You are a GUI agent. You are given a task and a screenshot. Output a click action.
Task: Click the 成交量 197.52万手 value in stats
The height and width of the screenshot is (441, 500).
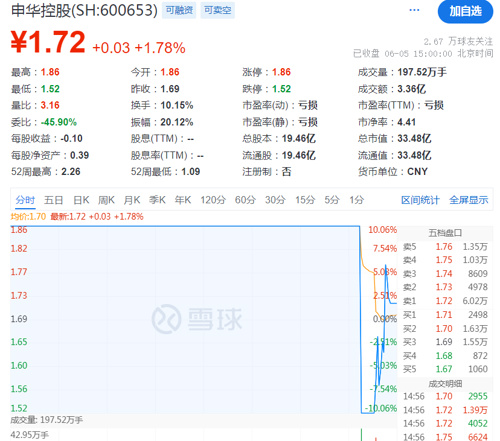(x=422, y=72)
